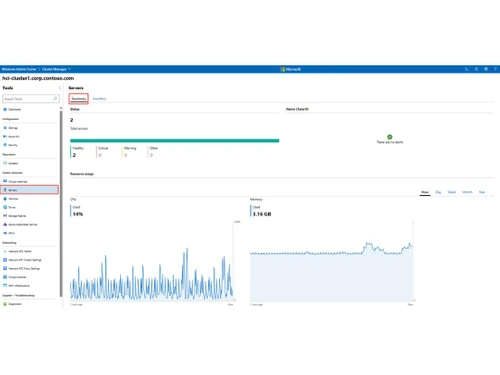This screenshot has height=375, width=500.
Task: Select the Servers icon in sidebar
Action: point(5,190)
